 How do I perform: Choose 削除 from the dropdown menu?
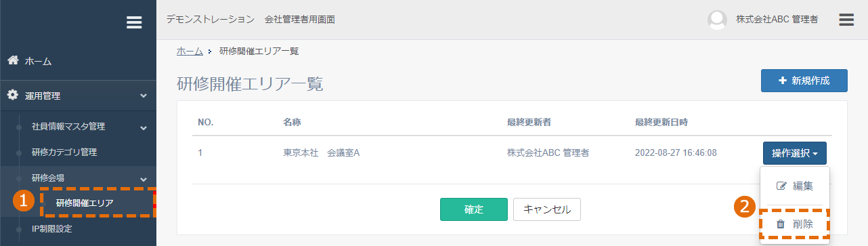(x=794, y=224)
